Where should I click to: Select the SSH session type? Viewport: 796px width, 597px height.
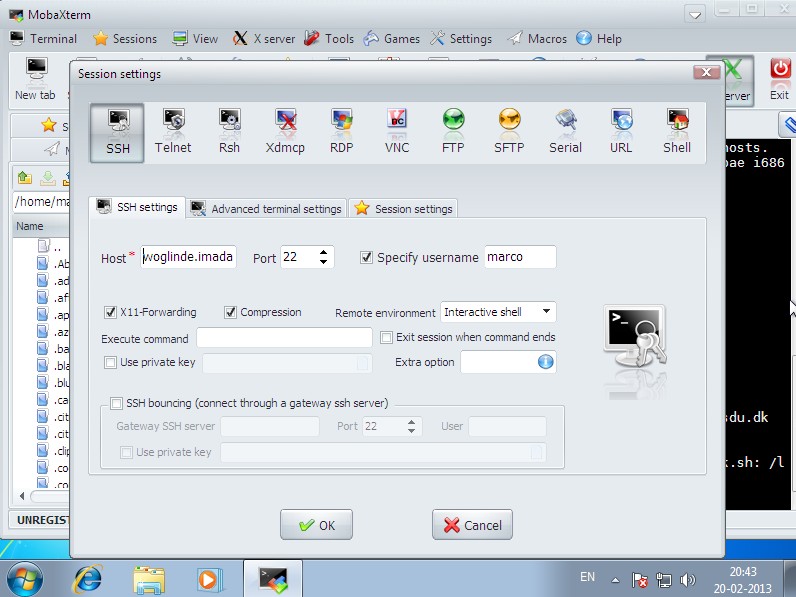coord(117,133)
